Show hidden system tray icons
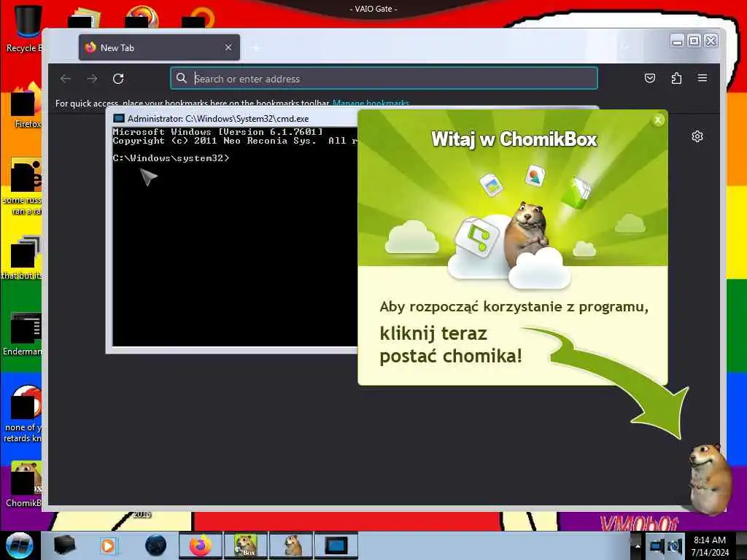The image size is (747, 560). [x=638, y=545]
